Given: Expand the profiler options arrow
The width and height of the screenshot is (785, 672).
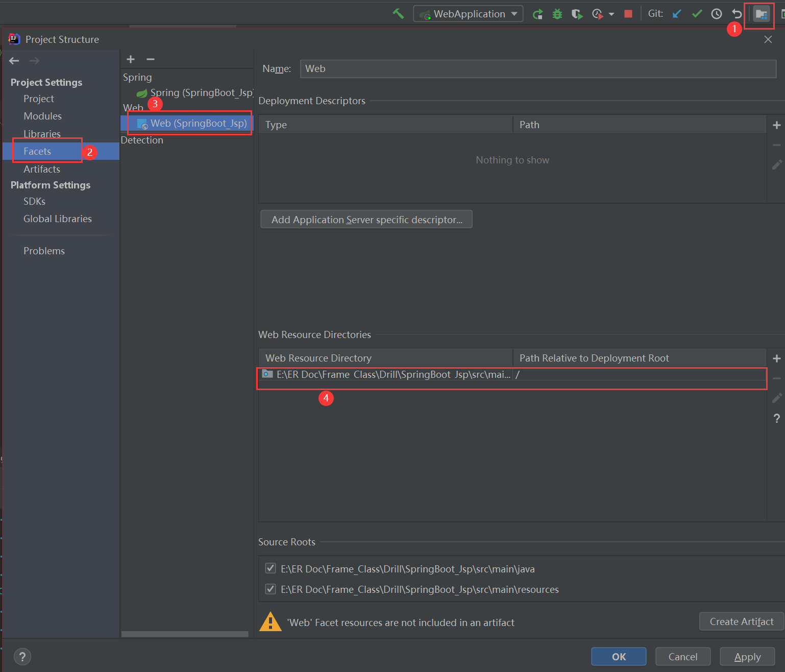Looking at the screenshot, I should (611, 14).
